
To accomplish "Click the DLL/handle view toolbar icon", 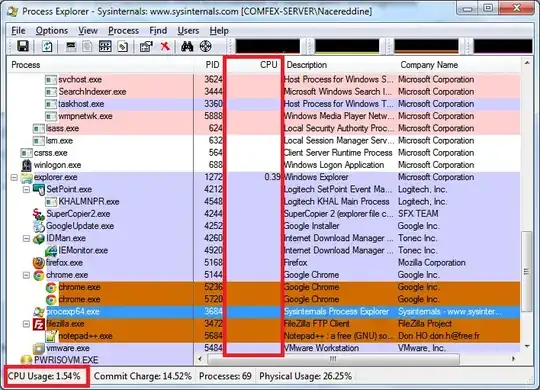I will 123,46.
